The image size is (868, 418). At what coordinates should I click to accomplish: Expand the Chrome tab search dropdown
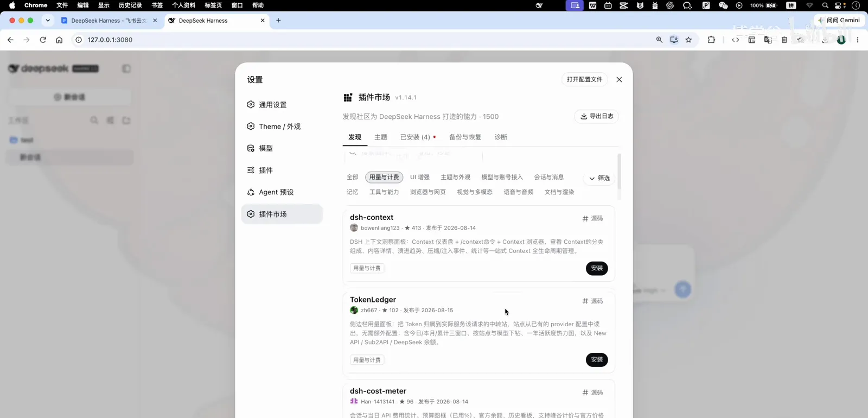48,21
